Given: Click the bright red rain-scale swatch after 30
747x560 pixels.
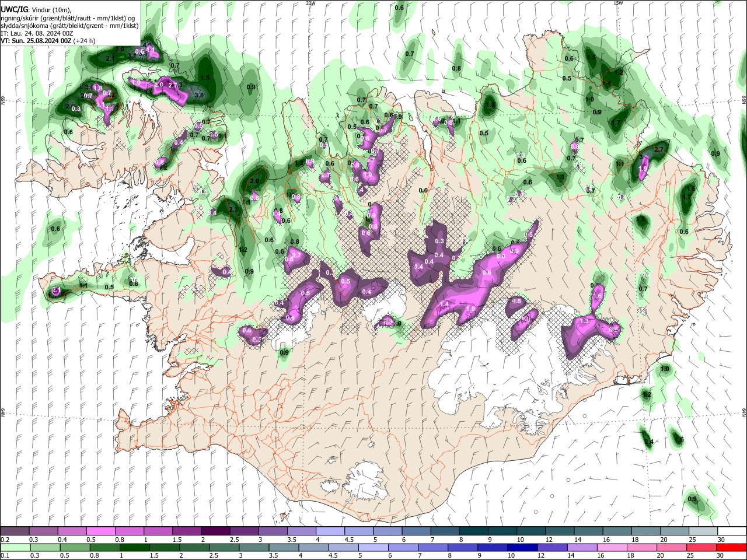Looking at the screenshot, I should click(x=731, y=548).
